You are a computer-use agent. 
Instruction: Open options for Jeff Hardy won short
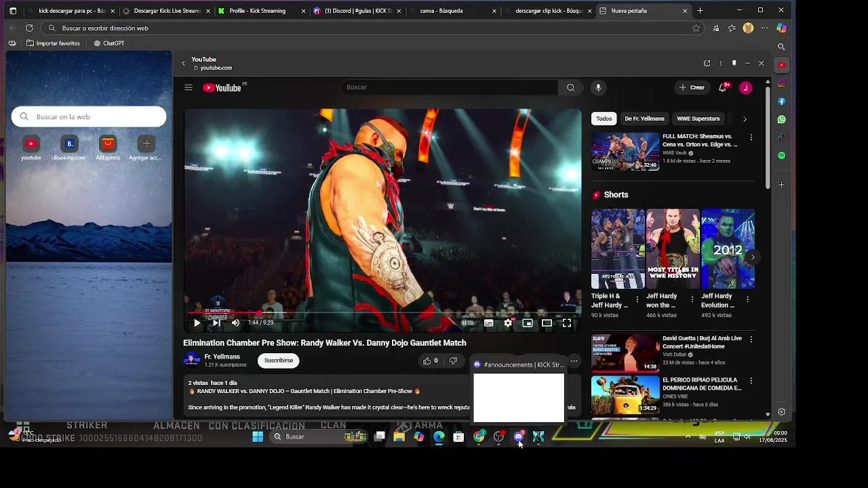[692, 299]
